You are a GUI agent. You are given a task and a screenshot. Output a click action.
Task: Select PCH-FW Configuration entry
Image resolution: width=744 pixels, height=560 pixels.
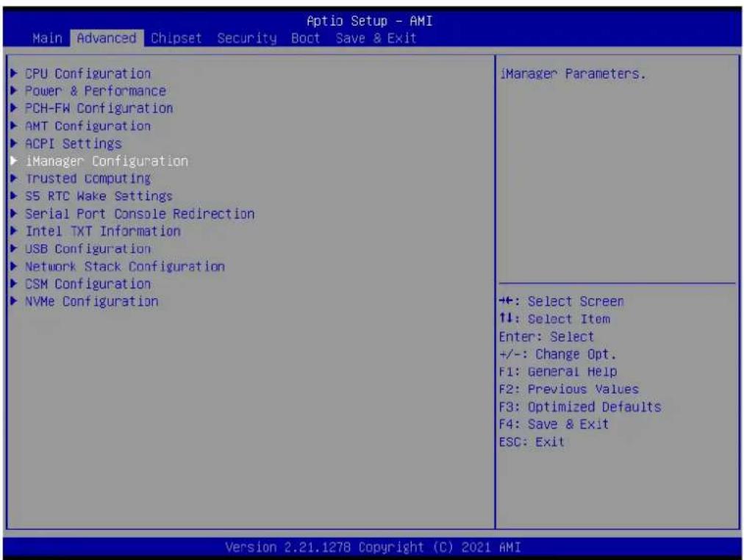[99, 108]
